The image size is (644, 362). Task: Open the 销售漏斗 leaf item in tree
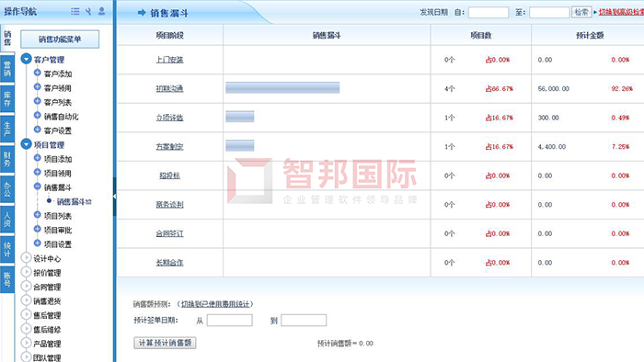coord(74,202)
